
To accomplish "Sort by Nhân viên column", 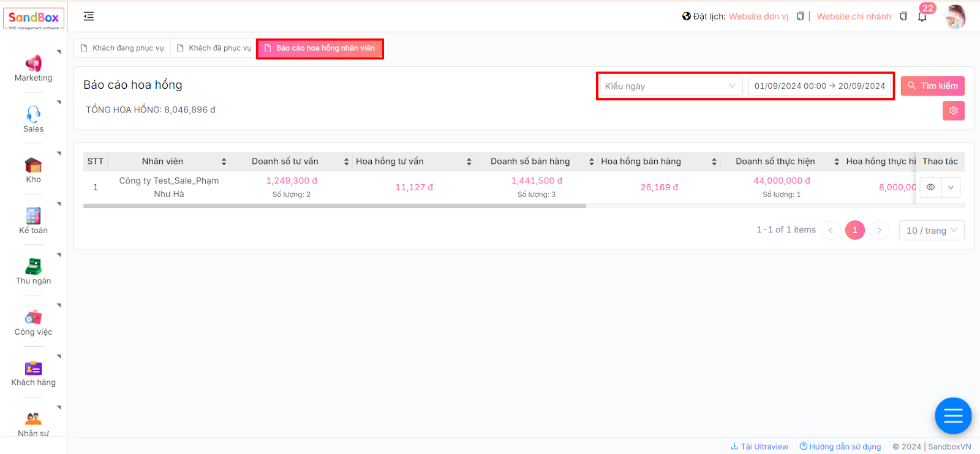I will (224, 162).
